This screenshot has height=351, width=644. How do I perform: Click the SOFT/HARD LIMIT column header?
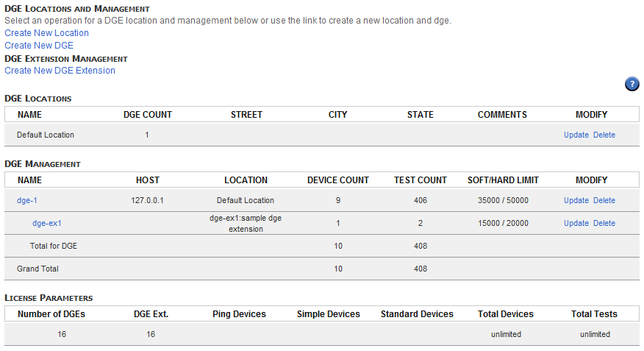click(x=503, y=180)
